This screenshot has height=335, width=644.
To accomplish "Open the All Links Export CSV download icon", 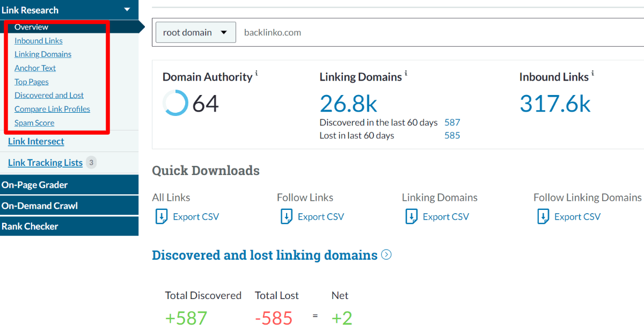I will coord(161,216).
